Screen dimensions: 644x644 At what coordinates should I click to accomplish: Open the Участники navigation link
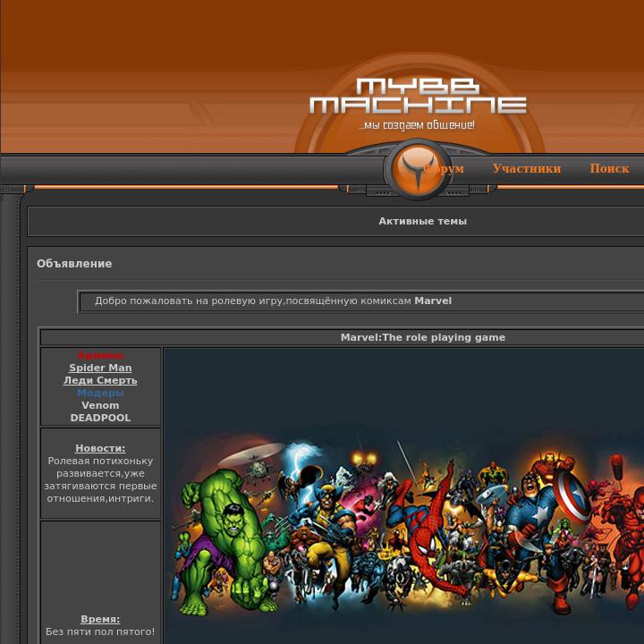click(527, 168)
